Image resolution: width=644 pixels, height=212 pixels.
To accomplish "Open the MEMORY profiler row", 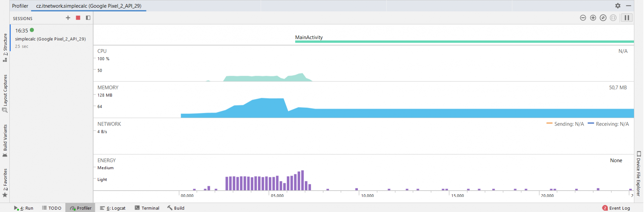I will tap(364, 100).
